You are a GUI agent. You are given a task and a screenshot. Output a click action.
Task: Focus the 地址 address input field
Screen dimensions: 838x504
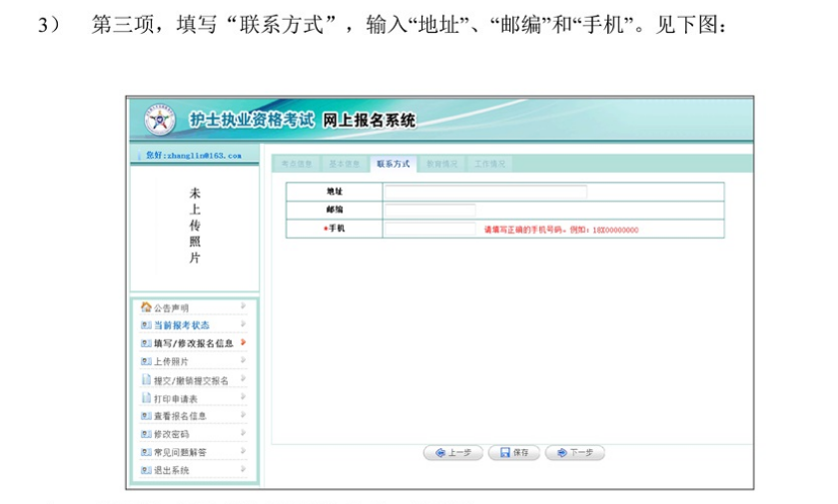pos(485,192)
